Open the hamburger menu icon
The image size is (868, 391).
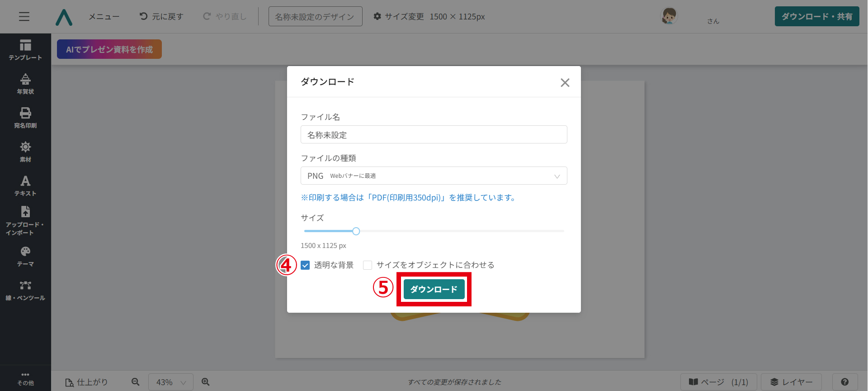tap(24, 17)
